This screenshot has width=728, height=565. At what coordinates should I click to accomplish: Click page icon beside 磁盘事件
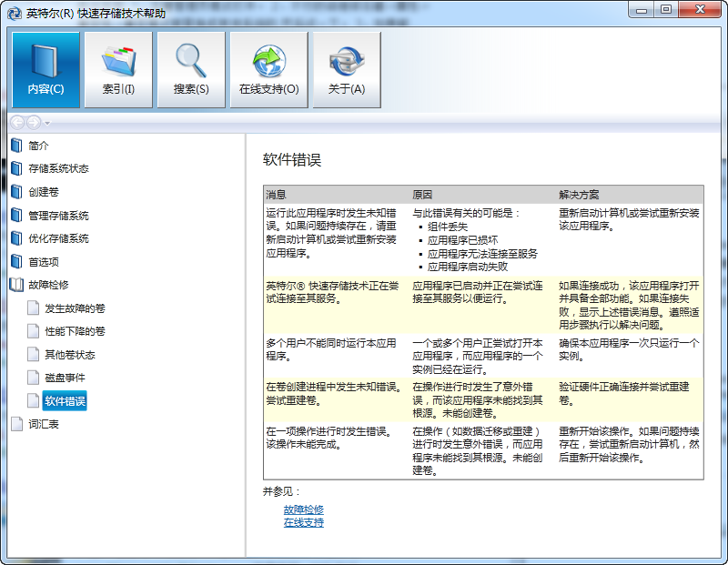tap(33, 378)
